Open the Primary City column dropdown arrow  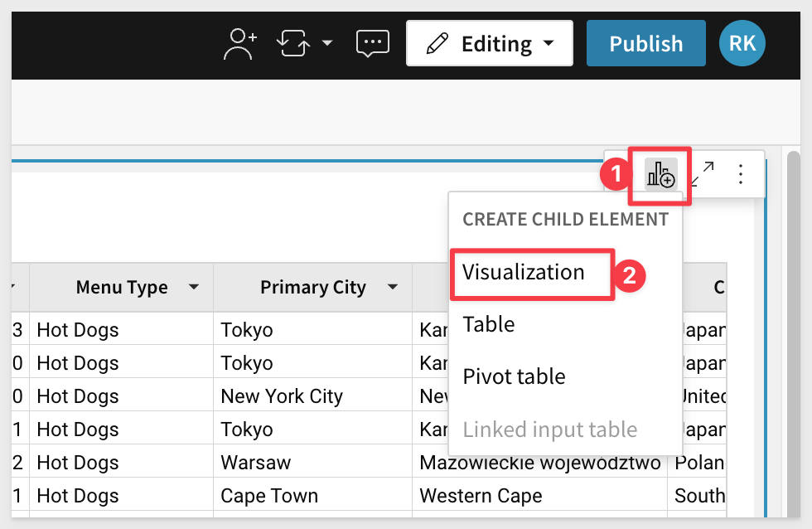tap(393, 287)
